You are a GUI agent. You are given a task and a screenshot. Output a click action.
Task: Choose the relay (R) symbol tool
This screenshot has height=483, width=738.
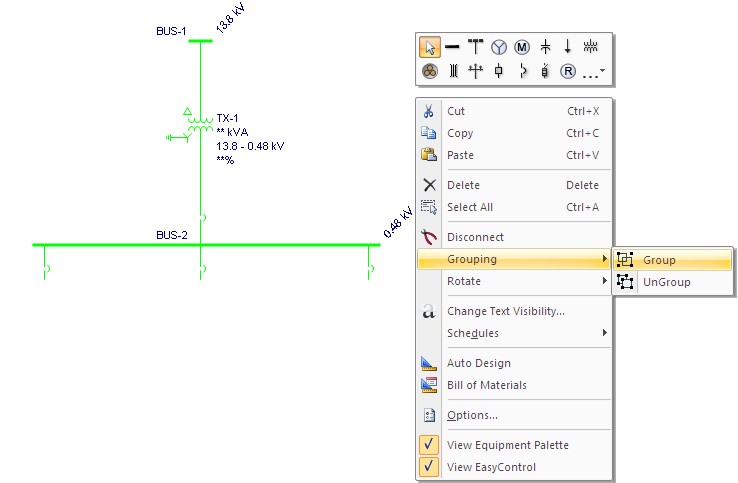(x=567, y=71)
